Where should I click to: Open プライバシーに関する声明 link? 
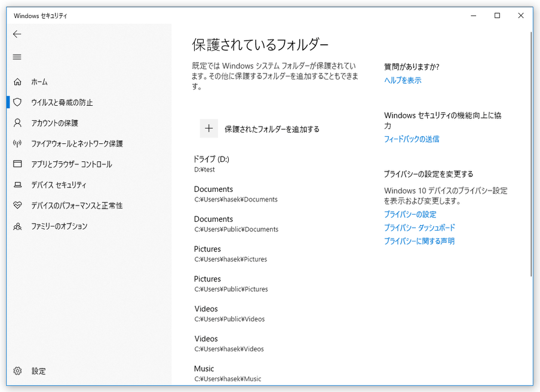pos(419,241)
